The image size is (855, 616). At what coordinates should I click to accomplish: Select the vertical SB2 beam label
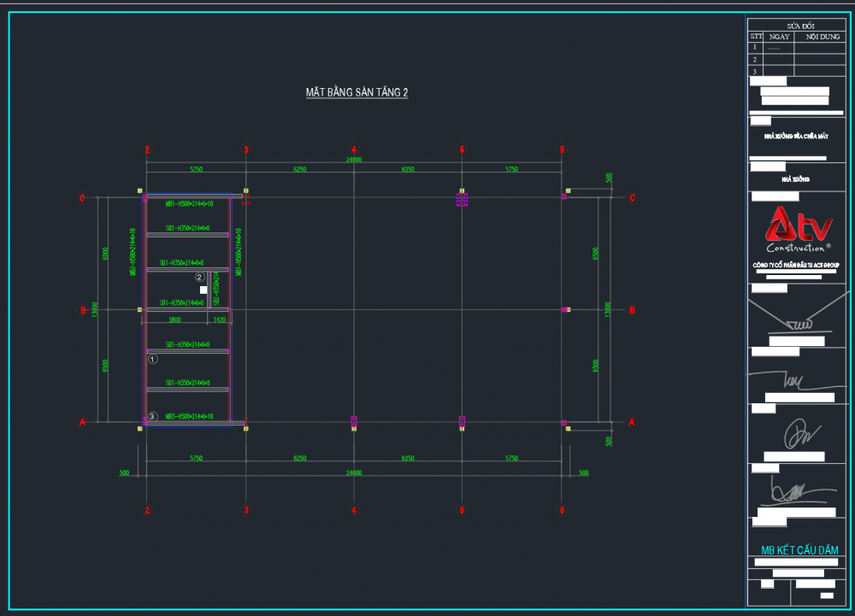[216, 289]
